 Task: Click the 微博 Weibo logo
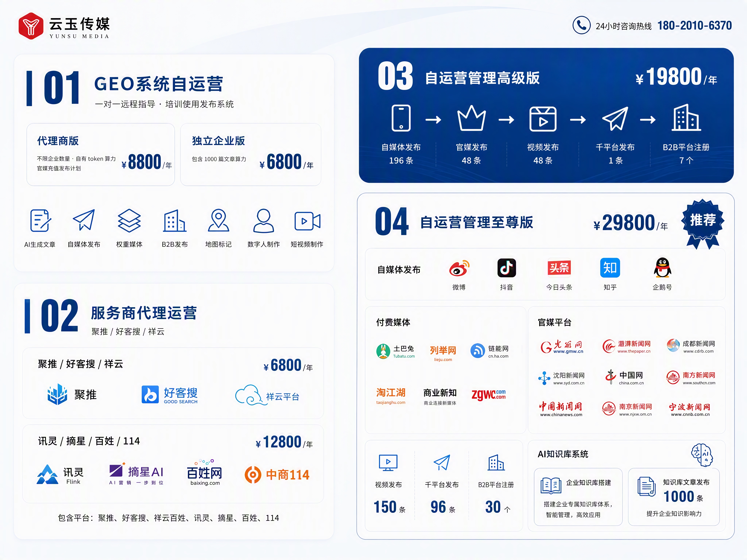pos(459,268)
